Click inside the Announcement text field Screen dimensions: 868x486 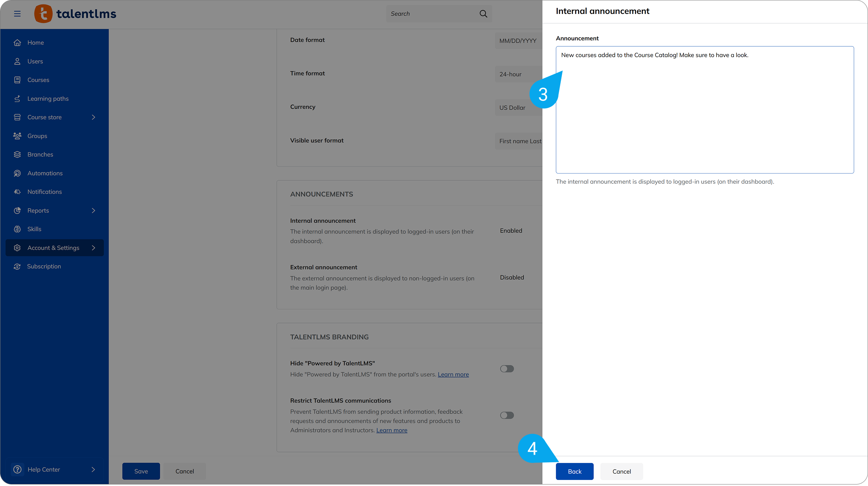point(704,109)
